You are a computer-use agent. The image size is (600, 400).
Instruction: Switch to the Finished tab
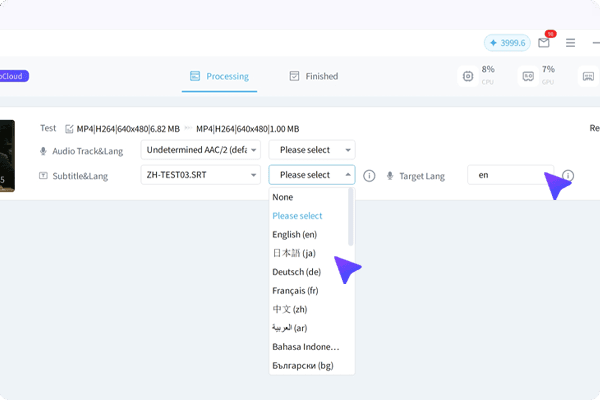pyautogui.click(x=313, y=76)
